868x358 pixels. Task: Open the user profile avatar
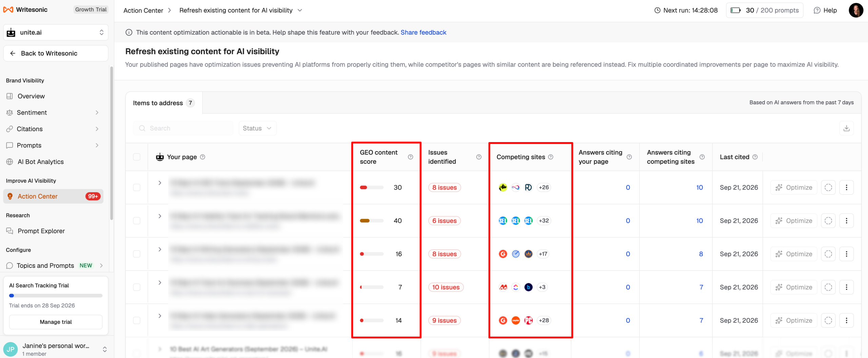[x=856, y=10]
